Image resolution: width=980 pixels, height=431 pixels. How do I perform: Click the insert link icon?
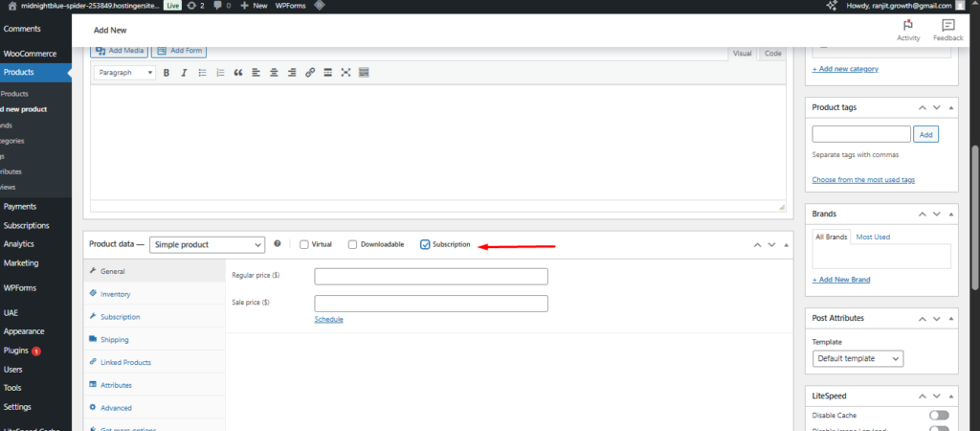310,73
